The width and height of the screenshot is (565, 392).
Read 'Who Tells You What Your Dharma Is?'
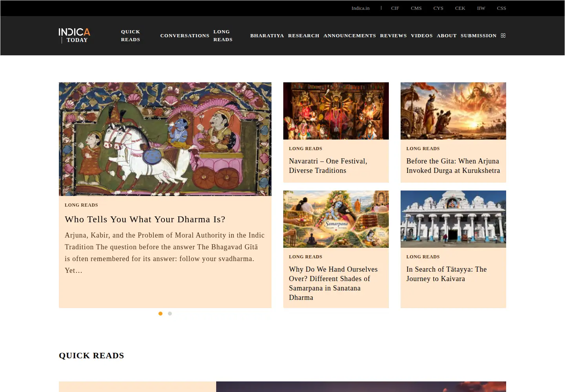[145, 220]
